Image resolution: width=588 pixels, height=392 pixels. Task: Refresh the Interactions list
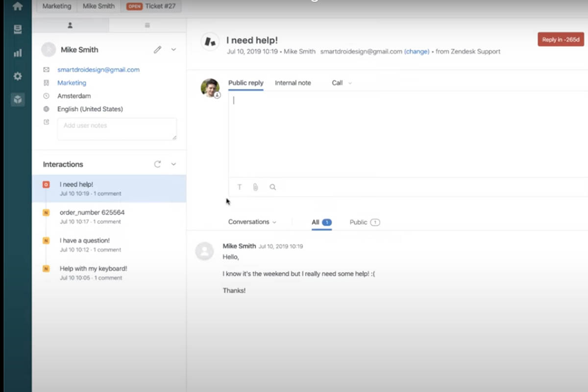point(157,164)
